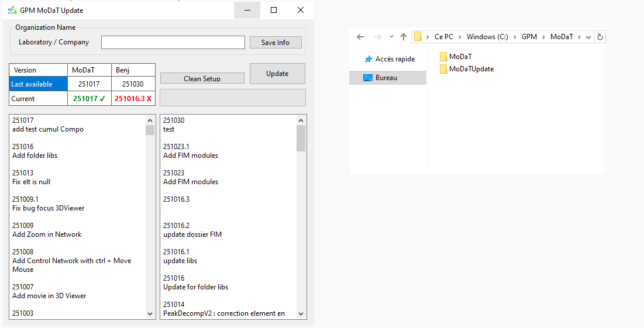The height and width of the screenshot is (328, 644).
Task: Click the Explorer back arrow
Action: [x=361, y=37]
